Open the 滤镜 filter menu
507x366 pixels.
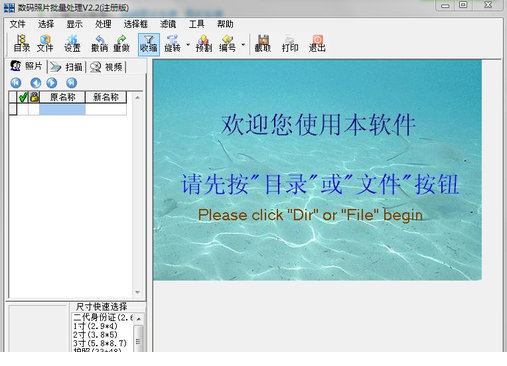click(x=168, y=24)
